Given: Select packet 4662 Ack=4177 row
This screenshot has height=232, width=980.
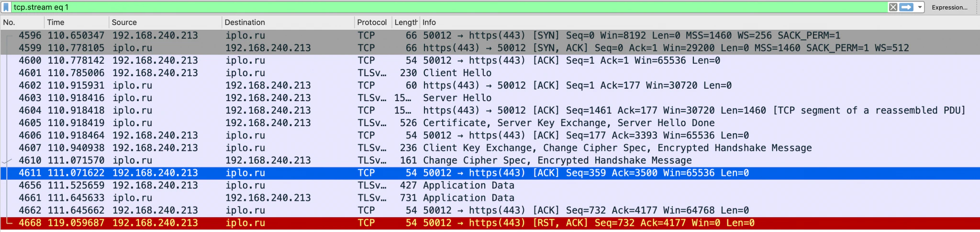Looking at the screenshot, I should [x=490, y=210].
